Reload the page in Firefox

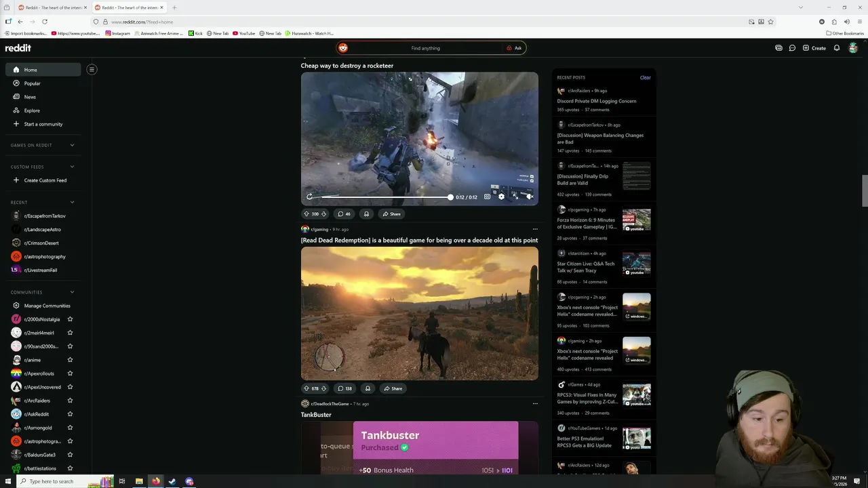[45, 22]
